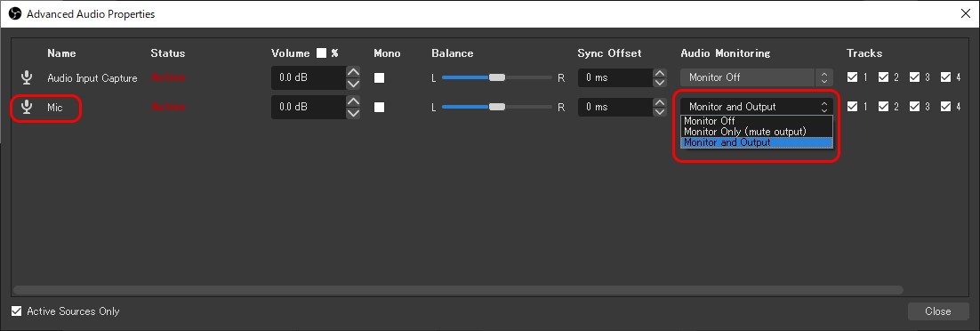980x331 pixels.
Task: Select Monitor and Output list option
Action: (757, 142)
